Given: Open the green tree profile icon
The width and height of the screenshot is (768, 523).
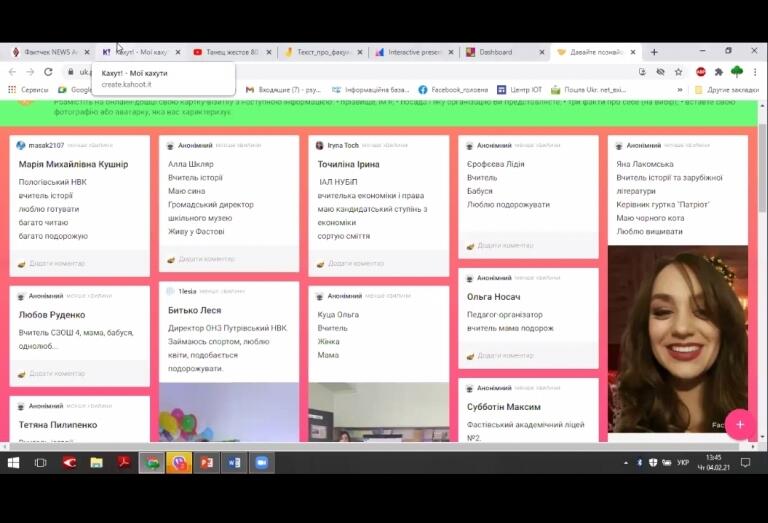Looking at the screenshot, I should 737,72.
